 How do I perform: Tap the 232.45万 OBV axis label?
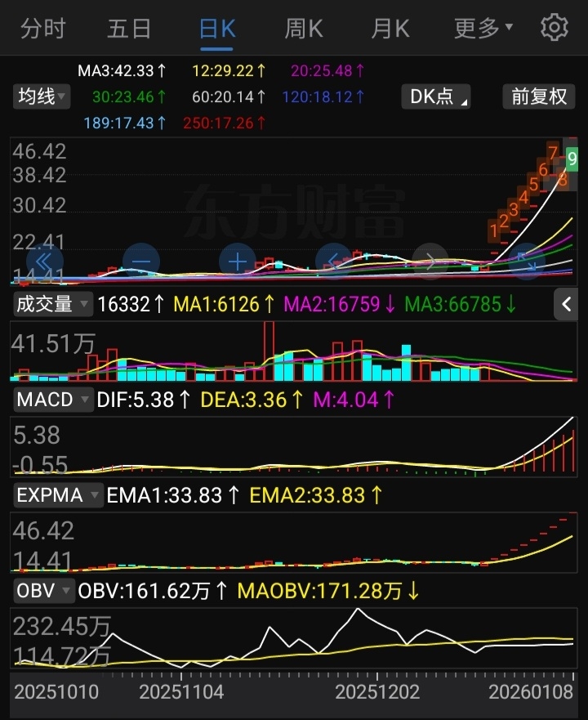click(61, 626)
